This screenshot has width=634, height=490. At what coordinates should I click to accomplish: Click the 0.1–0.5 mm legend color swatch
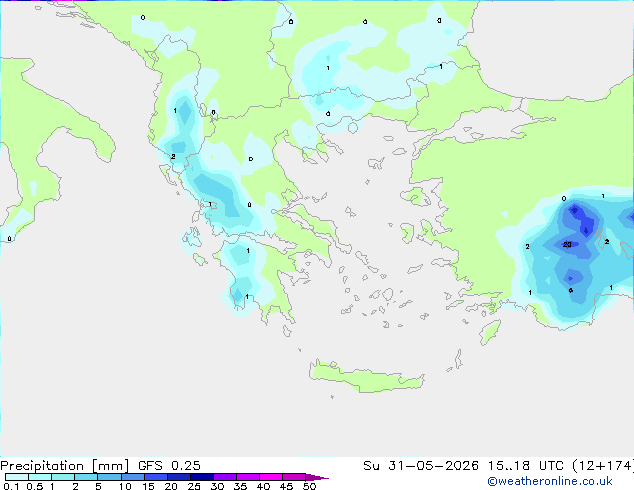17,477
